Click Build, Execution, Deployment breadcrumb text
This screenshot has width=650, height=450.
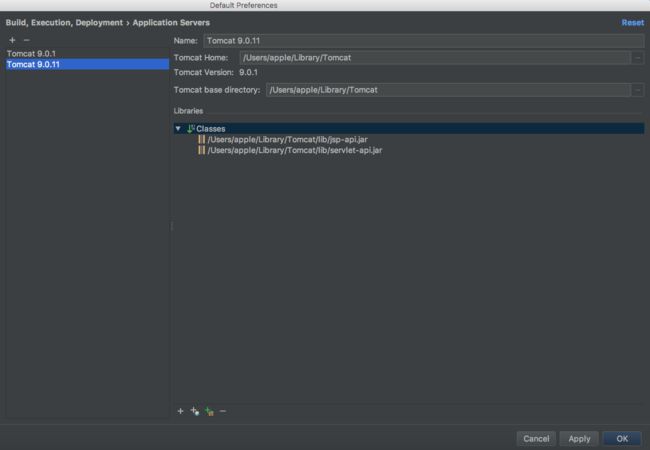pyautogui.click(x=64, y=23)
